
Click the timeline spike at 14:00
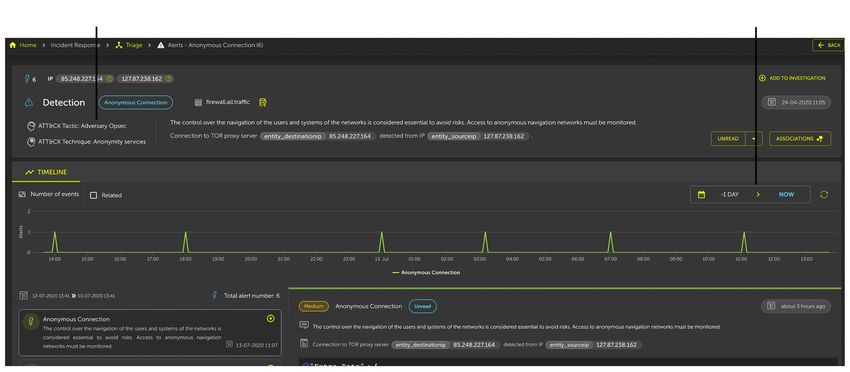55,242
